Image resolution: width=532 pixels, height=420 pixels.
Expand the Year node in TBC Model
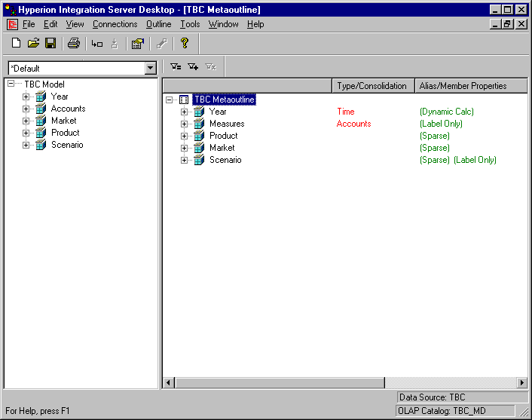pos(26,97)
